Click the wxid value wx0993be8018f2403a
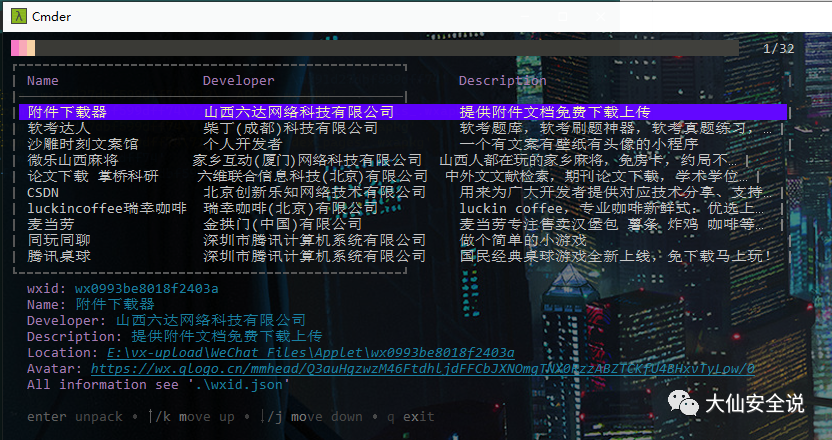The width and height of the screenshot is (832, 440). pyautogui.click(x=146, y=289)
